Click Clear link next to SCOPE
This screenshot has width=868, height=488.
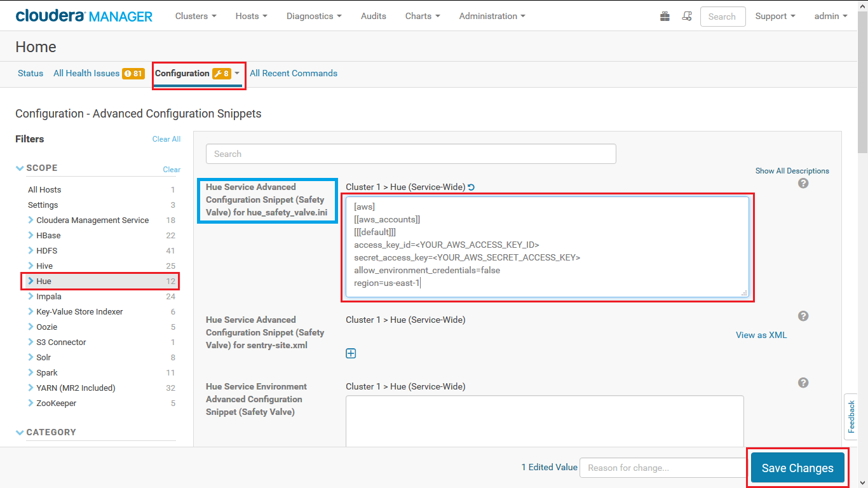172,170
